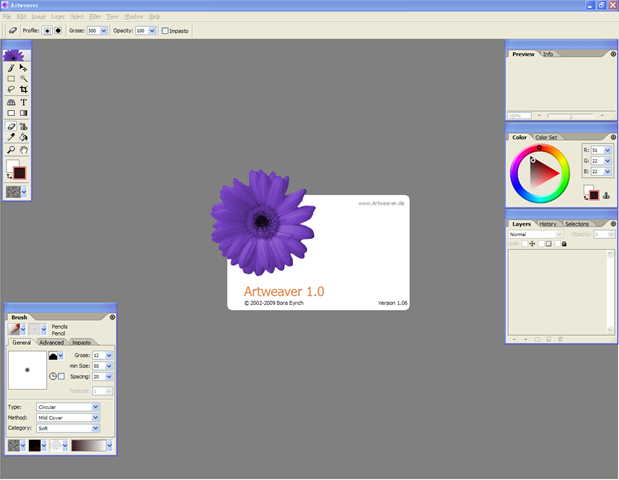619x480 pixels.
Task: Open the paper texture dropdown in toolbox
Action: (24, 192)
